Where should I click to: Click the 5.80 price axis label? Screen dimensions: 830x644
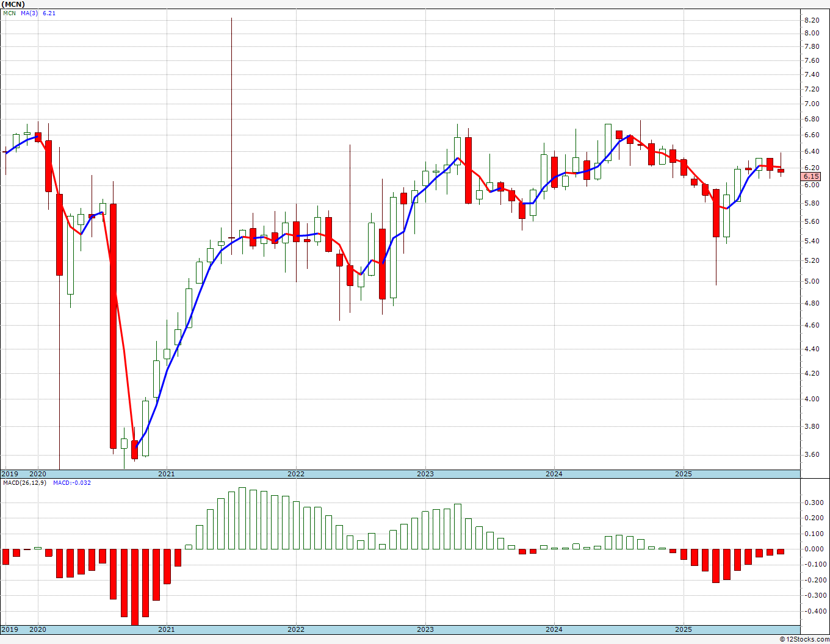812,203
